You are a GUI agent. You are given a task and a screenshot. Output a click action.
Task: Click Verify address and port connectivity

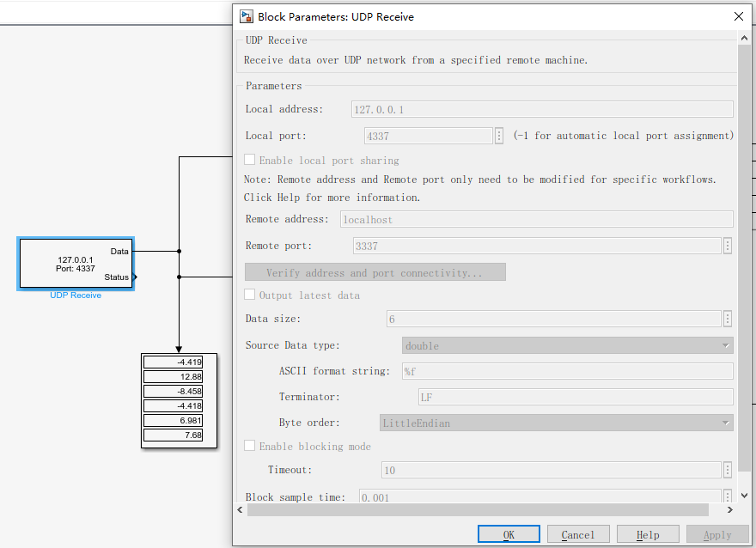pyautogui.click(x=375, y=271)
